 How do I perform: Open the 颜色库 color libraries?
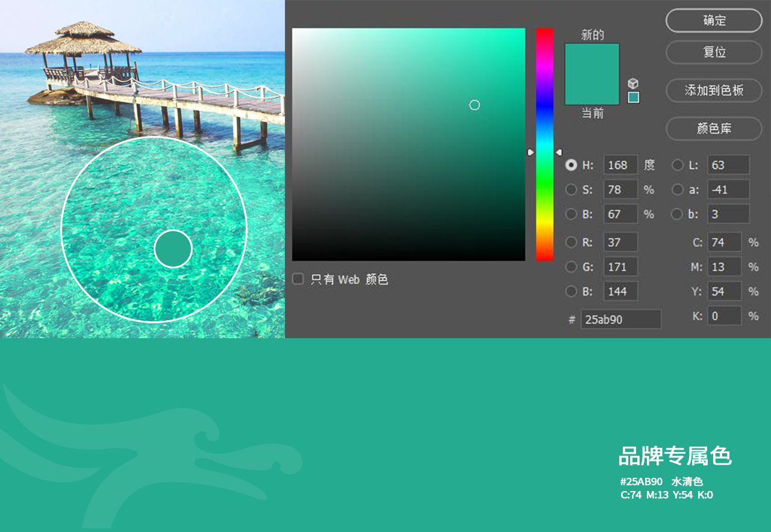714,129
